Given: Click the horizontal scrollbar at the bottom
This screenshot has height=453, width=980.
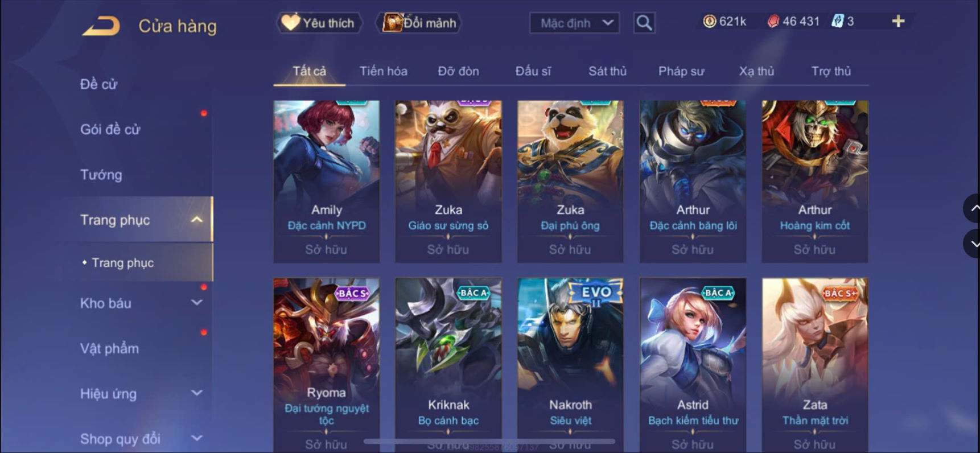Looking at the screenshot, I should point(489,441).
